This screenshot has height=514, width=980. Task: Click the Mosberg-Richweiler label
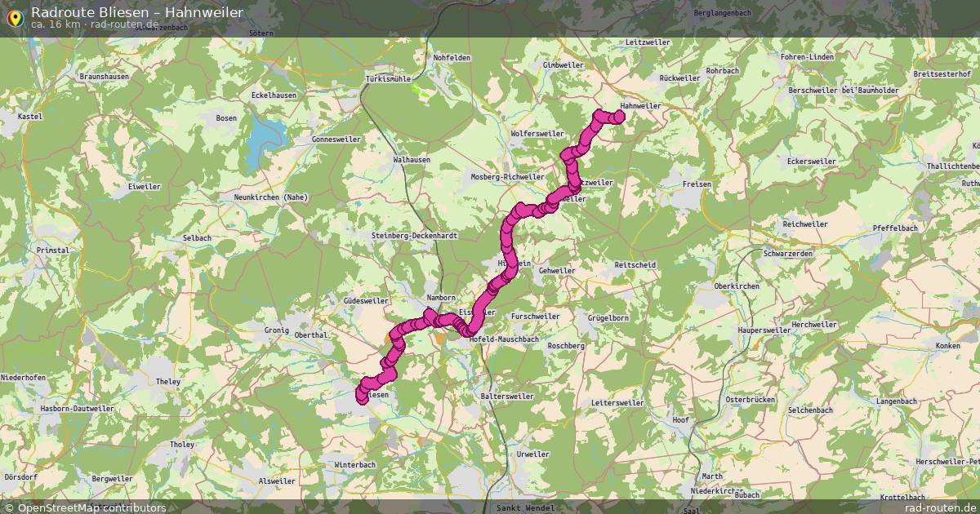click(x=507, y=176)
